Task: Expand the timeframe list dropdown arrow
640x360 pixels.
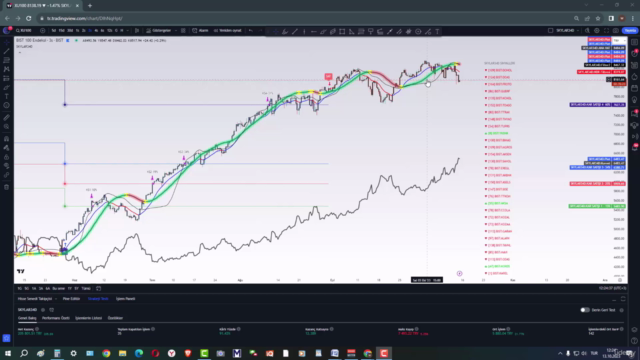Action: [x=128, y=31]
